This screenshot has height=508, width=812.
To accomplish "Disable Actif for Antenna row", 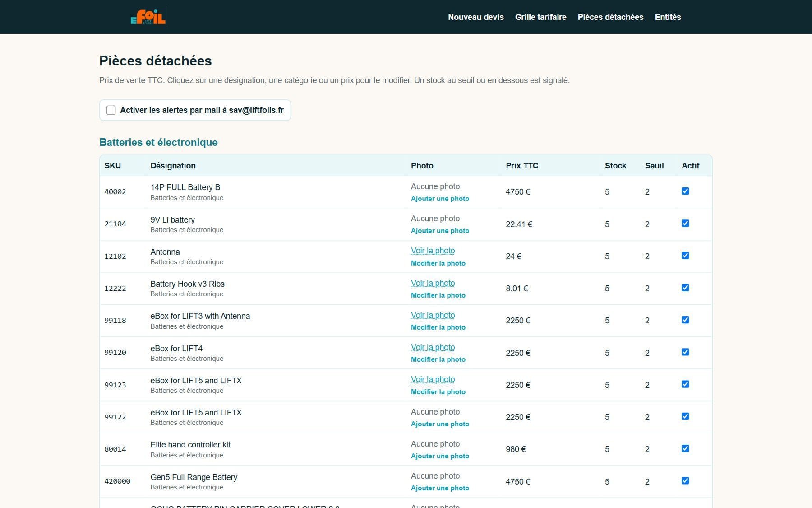I will [x=685, y=256].
